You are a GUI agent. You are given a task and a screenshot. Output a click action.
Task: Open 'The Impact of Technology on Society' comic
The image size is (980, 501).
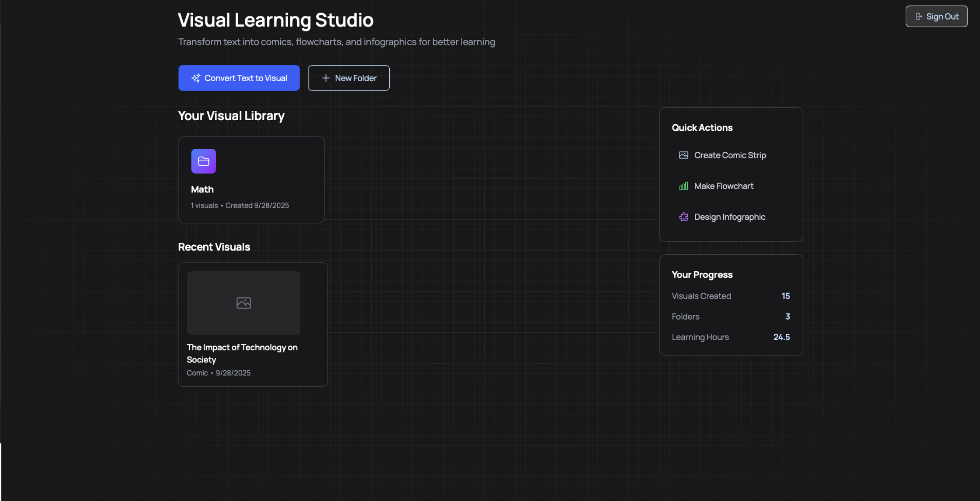(252, 324)
